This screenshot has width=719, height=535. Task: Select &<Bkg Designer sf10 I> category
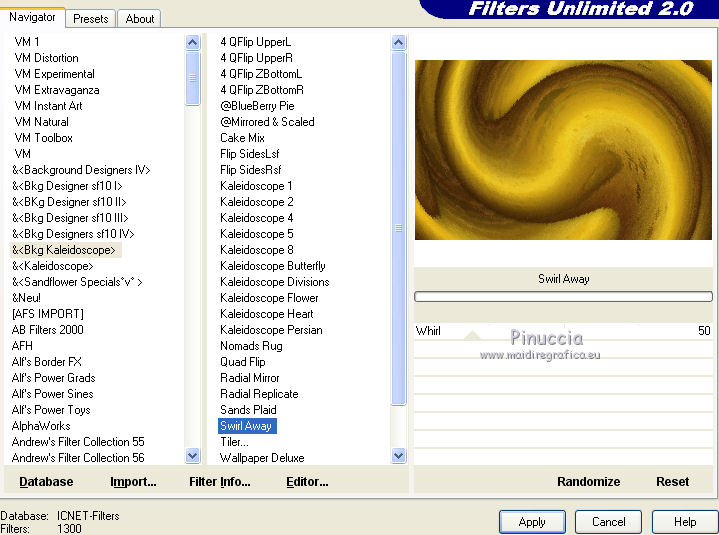coord(67,186)
